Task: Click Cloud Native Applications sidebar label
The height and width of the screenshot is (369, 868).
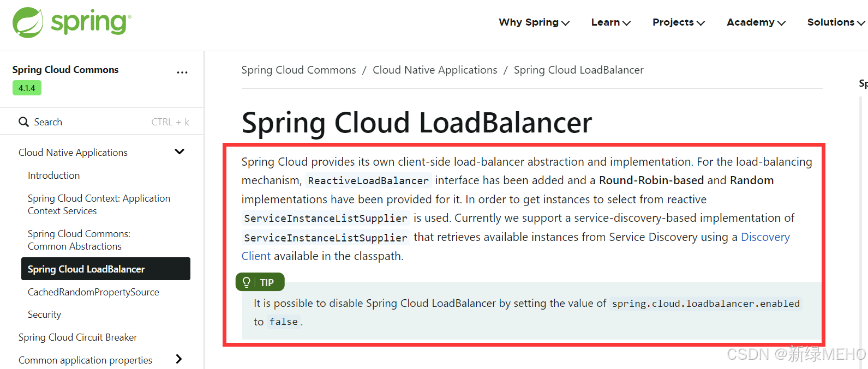Action: click(x=73, y=153)
